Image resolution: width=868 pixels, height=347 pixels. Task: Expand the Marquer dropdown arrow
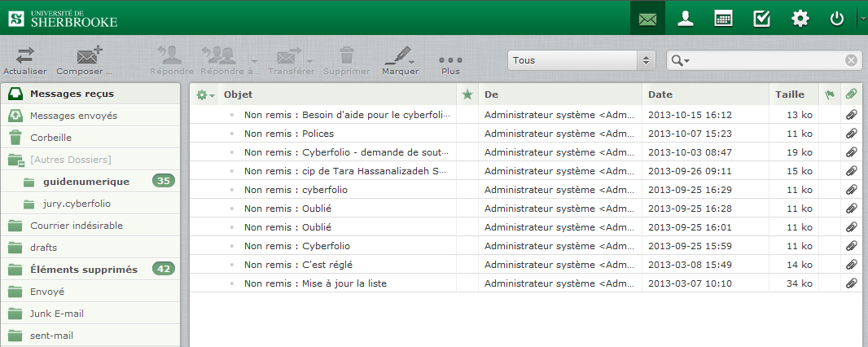point(412,62)
